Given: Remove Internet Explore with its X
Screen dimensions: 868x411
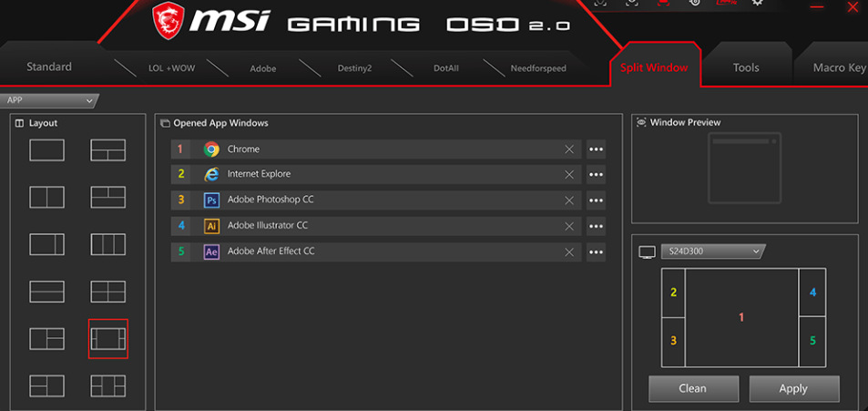Looking at the screenshot, I should (x=569, y=174).
